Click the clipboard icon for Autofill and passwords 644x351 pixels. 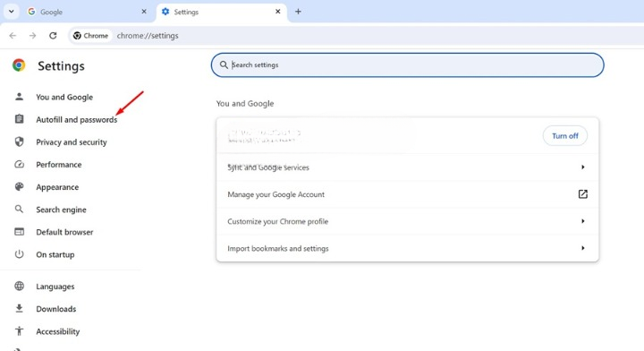pyautogui.click(x=19, y=119)
